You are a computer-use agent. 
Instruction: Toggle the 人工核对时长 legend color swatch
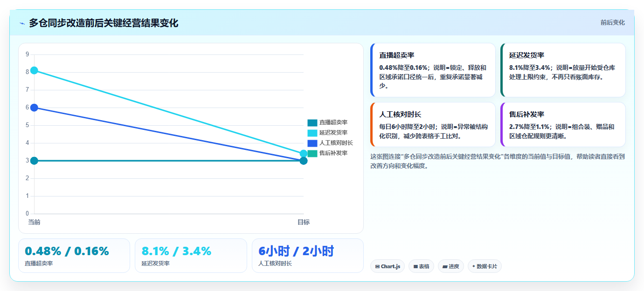coord(312,143)
